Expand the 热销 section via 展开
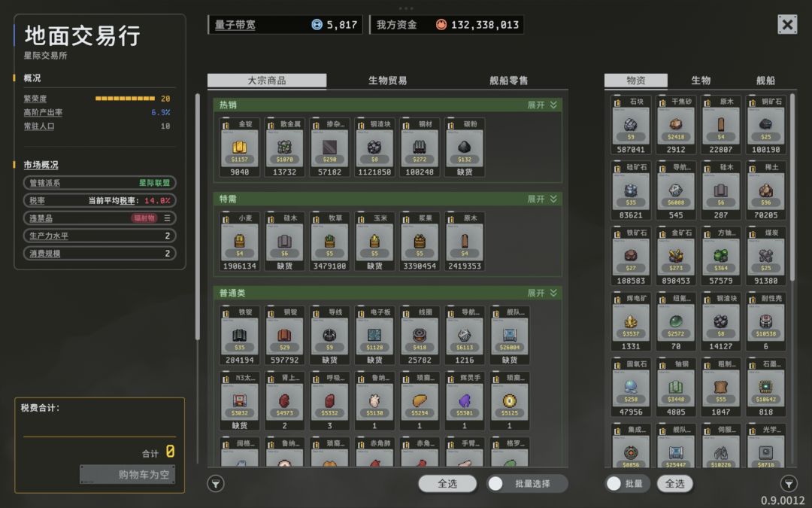The image size is (812, 508). pyautogui.click(x=542, y=105)
